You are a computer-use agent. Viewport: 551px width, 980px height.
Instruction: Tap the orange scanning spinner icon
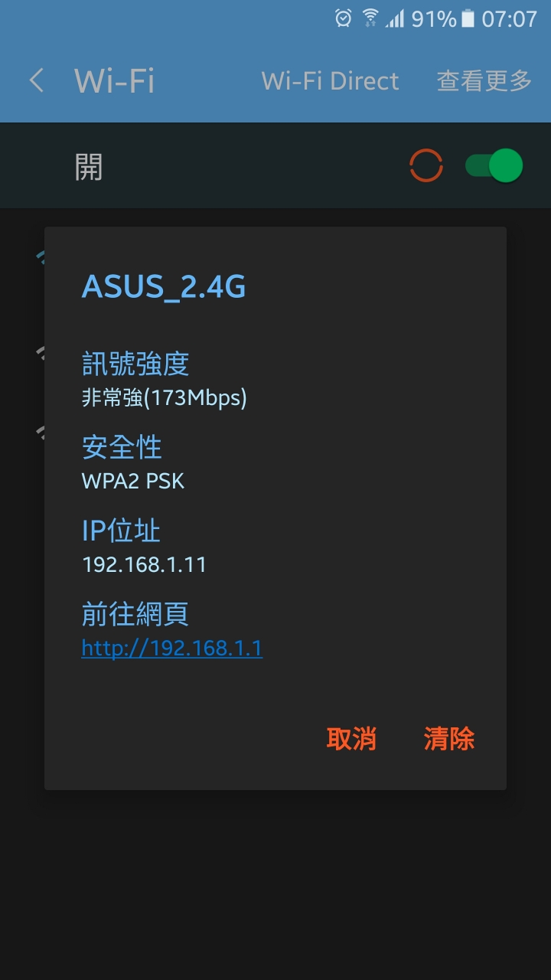coord(426,165)
